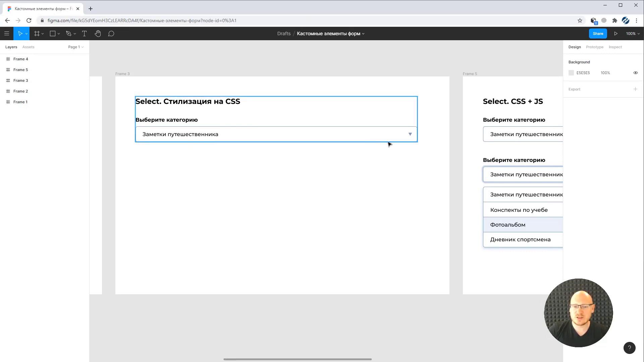644x362 pixels.
Task: Select Frame 2 in layers list
Action: [20, 91]
